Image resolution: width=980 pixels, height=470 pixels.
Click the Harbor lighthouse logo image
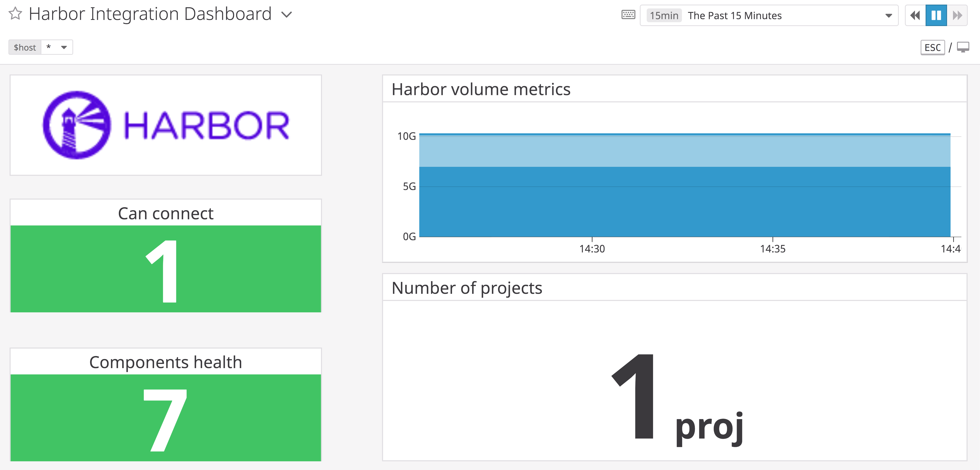click(77, 125)
